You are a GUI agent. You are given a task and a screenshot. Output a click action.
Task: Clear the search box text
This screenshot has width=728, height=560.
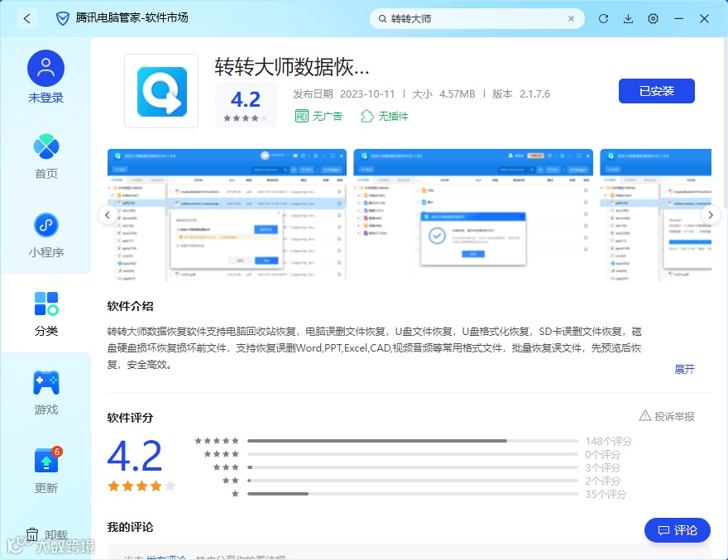(571, 18)
